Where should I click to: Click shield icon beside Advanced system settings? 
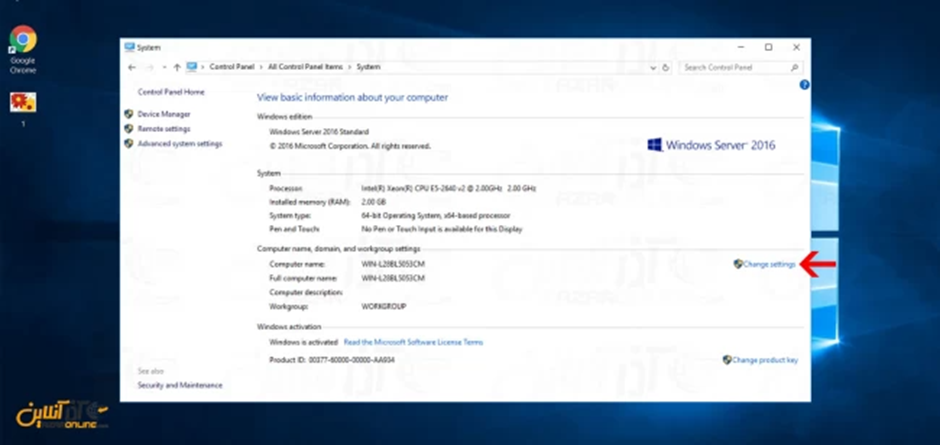point(128,144)
